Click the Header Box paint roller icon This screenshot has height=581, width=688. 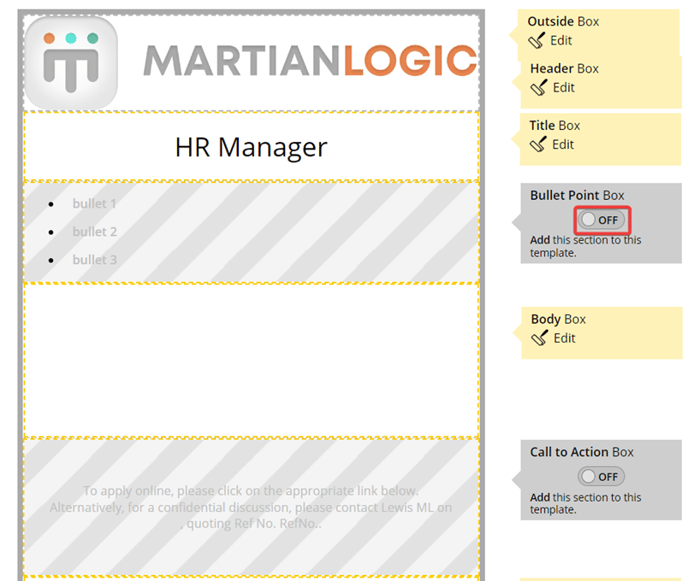click(539, 87)
